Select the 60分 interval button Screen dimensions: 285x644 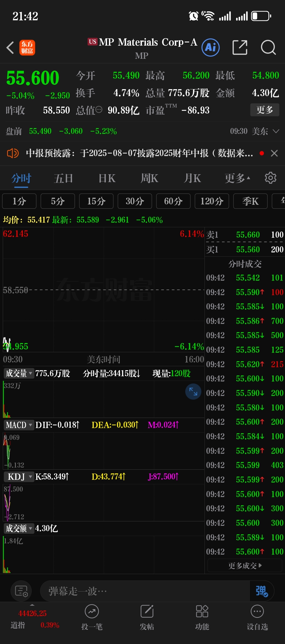pyautogui.click(x=173, y=201)
